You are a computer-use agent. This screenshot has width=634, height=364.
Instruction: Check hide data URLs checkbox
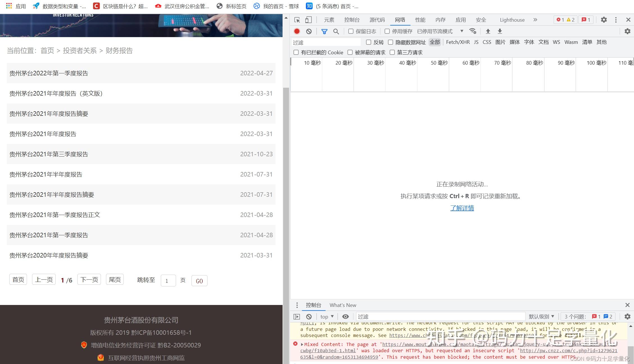tap(390, 42)
